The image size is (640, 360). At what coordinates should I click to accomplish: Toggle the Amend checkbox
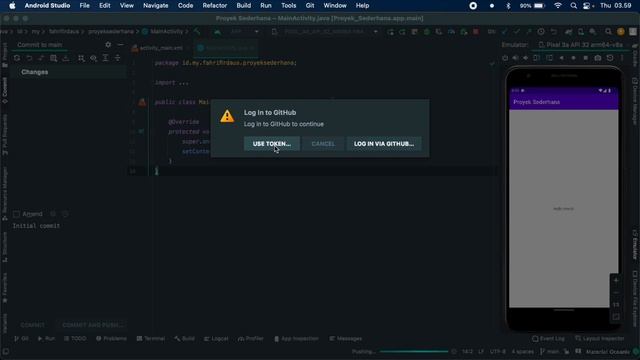tap(16, 214)
